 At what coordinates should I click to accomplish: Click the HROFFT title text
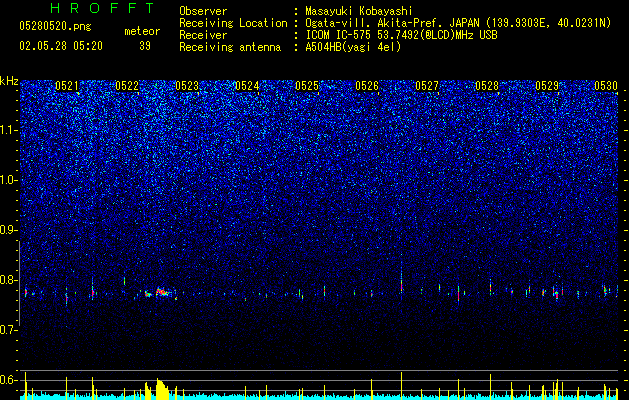pyautogui.click(x=102, y=8)
